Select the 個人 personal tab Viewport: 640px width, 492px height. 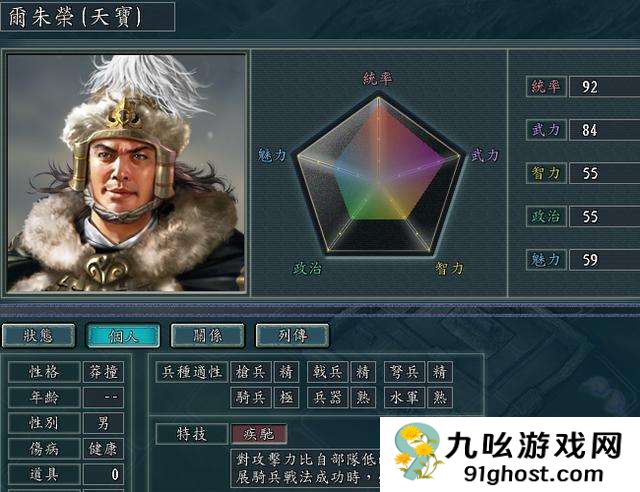coord(123,336)
